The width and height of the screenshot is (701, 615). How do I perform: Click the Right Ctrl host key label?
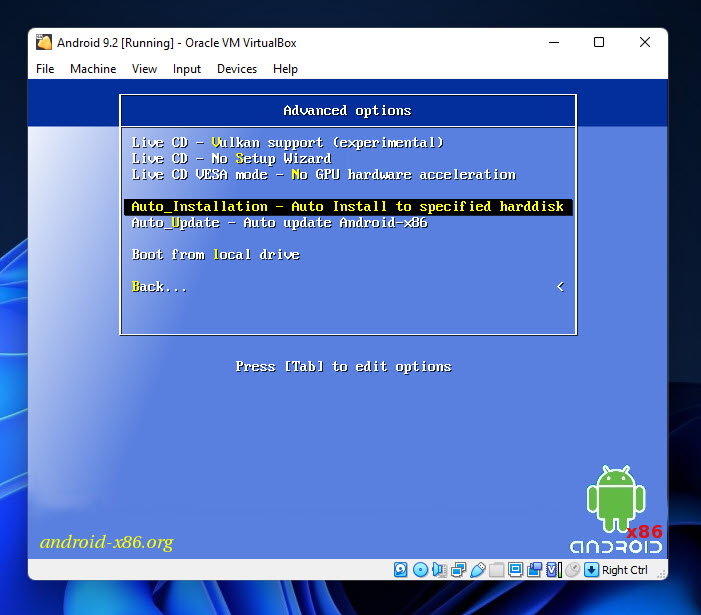(x=625, y=570)
